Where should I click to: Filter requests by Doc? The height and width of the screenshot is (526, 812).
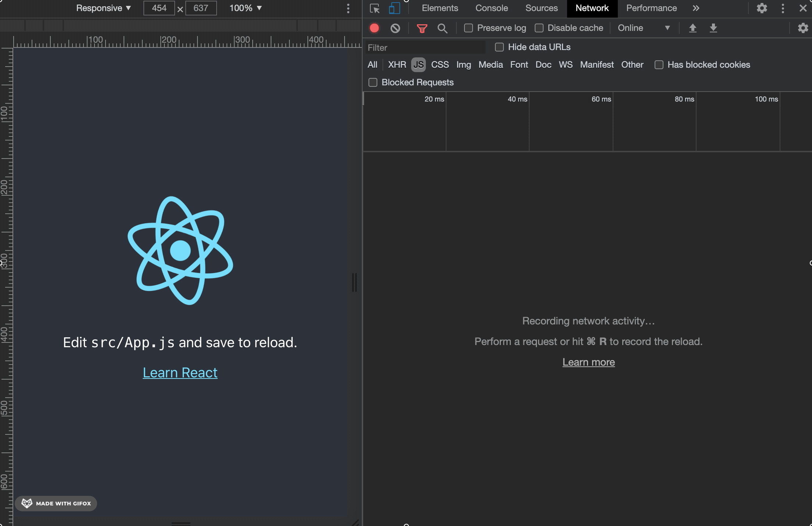pyautogui.click(x=543, y=65)
